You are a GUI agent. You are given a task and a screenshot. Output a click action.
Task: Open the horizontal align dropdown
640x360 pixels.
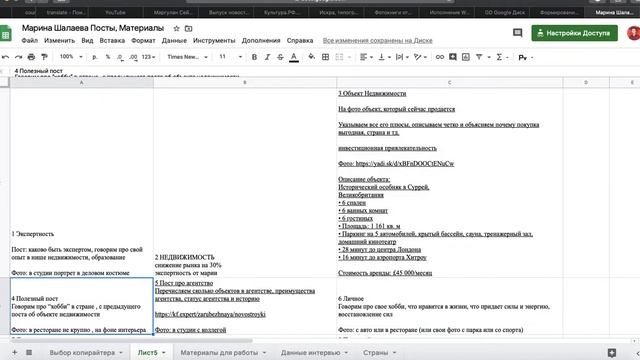(366, 57)
